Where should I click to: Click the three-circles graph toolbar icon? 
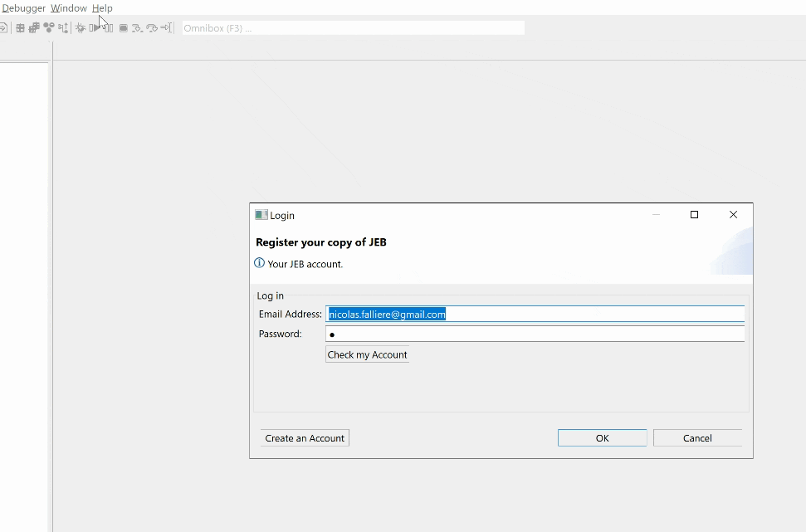49,27
